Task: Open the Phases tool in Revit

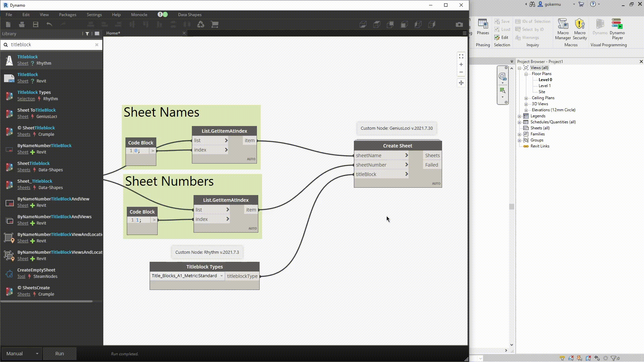Action: (x=483, y=28)
